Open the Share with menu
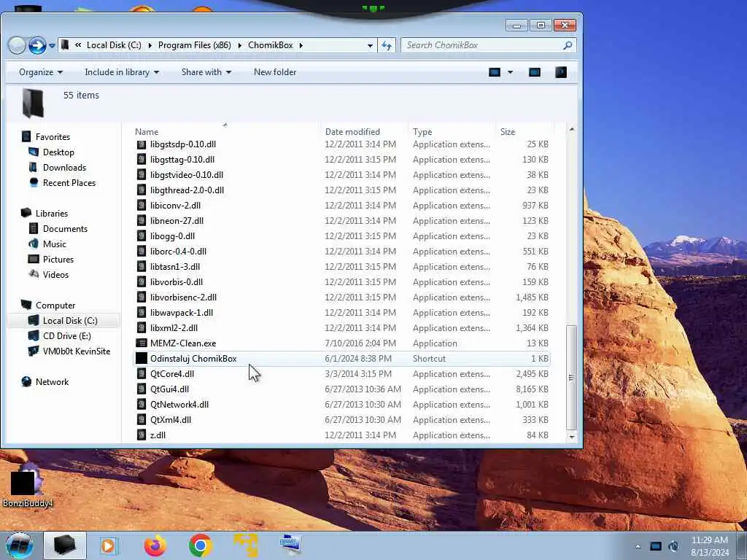Screen dimensions: 747x560 click(206, 72)
